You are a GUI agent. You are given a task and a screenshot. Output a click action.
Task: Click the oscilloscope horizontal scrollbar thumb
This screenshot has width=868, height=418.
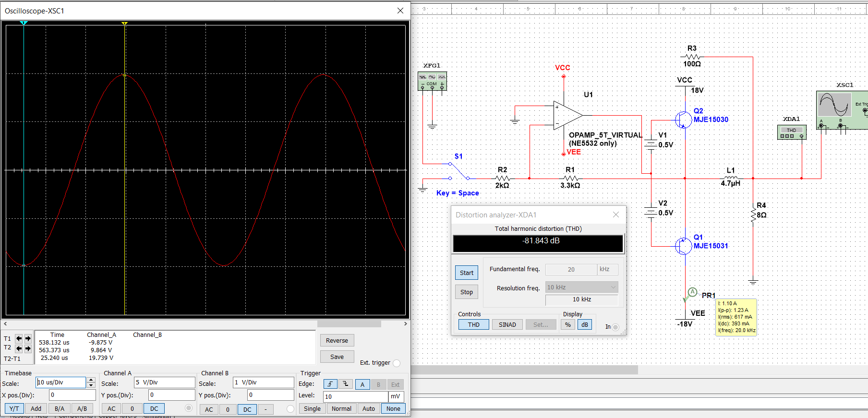coord(349,324)
